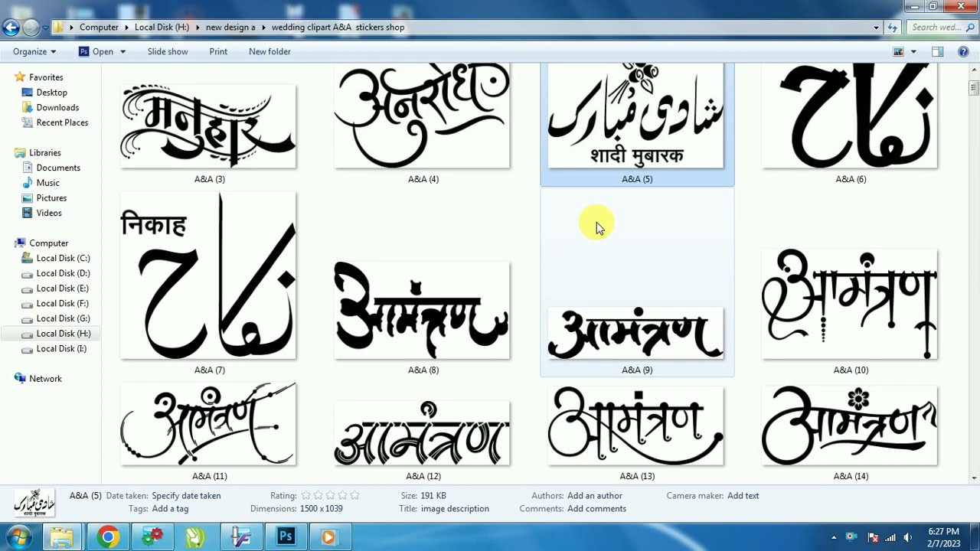
Task: Click the Forward navigation arrow
Action: click(31, 28)
